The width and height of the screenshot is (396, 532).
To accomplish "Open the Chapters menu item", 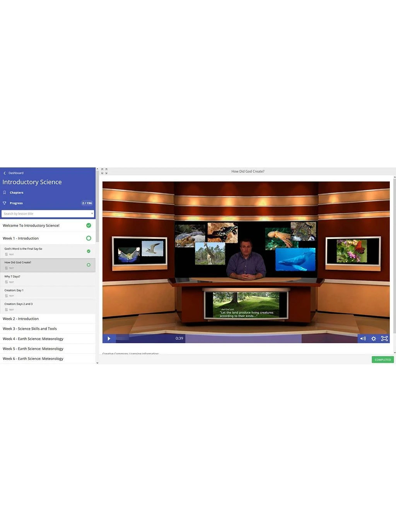I will 17,193.
